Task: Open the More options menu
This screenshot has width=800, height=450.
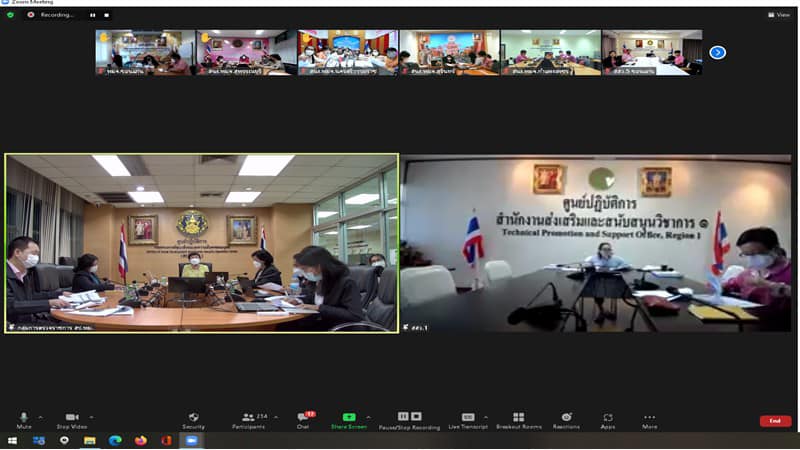Action: tap(649, 420)
